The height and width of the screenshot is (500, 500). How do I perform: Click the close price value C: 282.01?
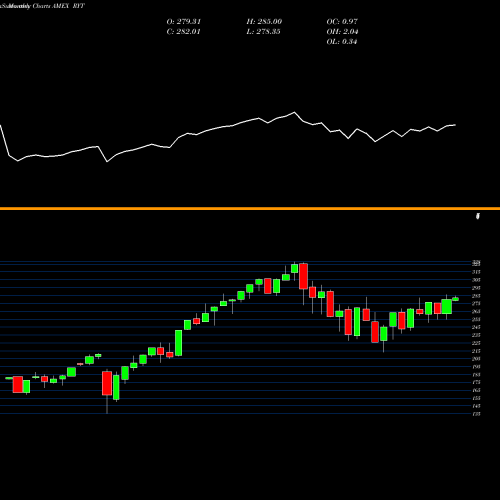[184, 32]
